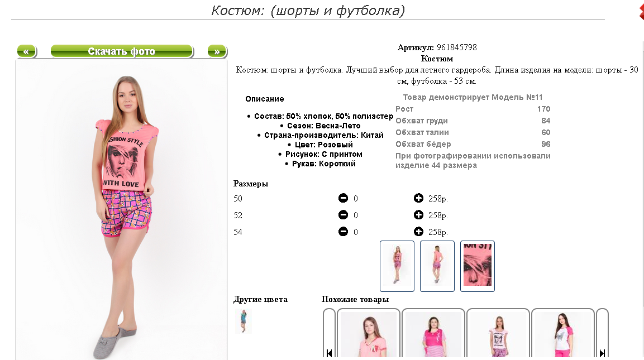
Task: Click the main product photo
Action: [x=122, y=210]
